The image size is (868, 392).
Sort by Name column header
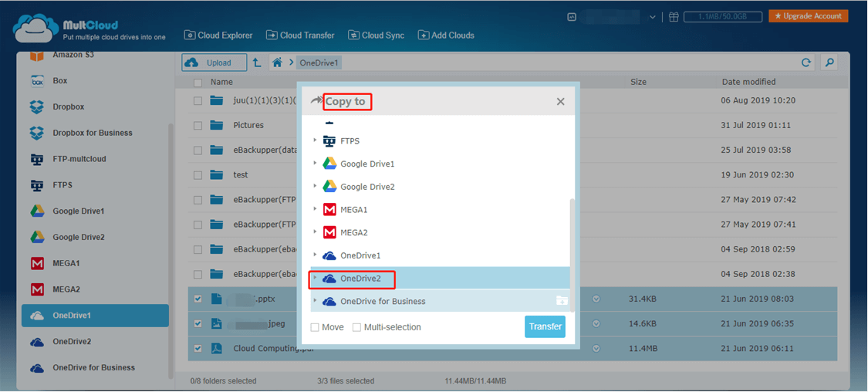(x=221, y=82)
